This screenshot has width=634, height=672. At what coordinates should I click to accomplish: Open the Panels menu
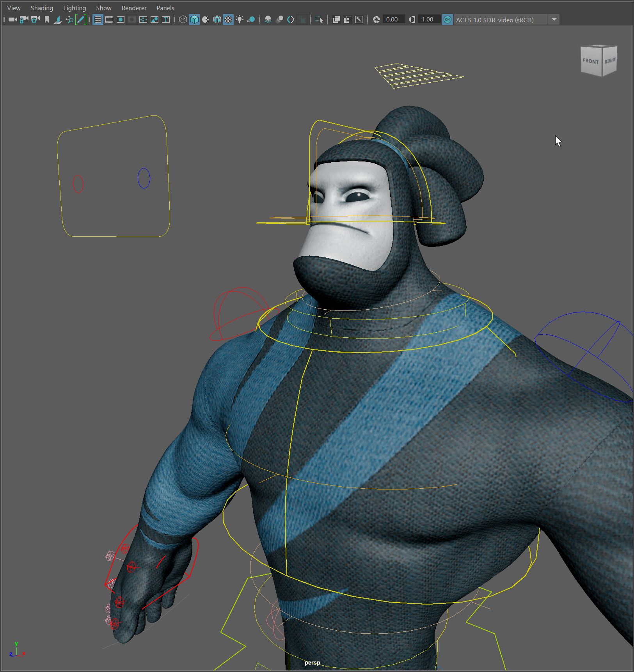165,8
